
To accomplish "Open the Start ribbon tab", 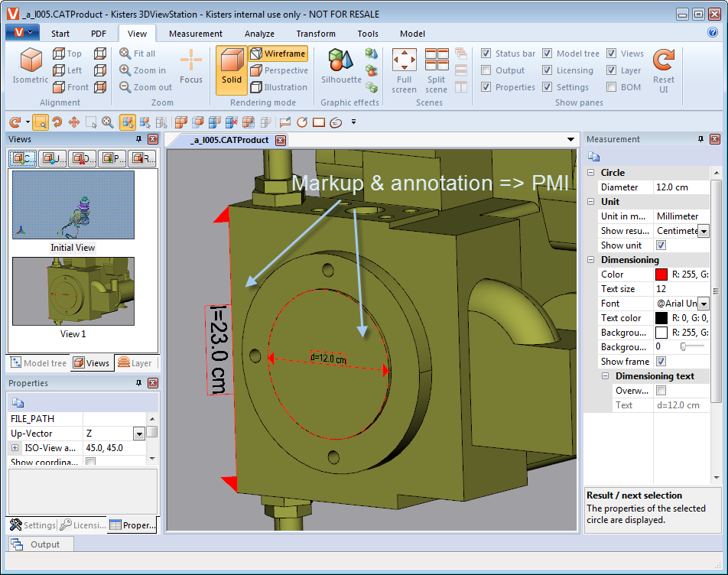I will (x=60, y=34).
